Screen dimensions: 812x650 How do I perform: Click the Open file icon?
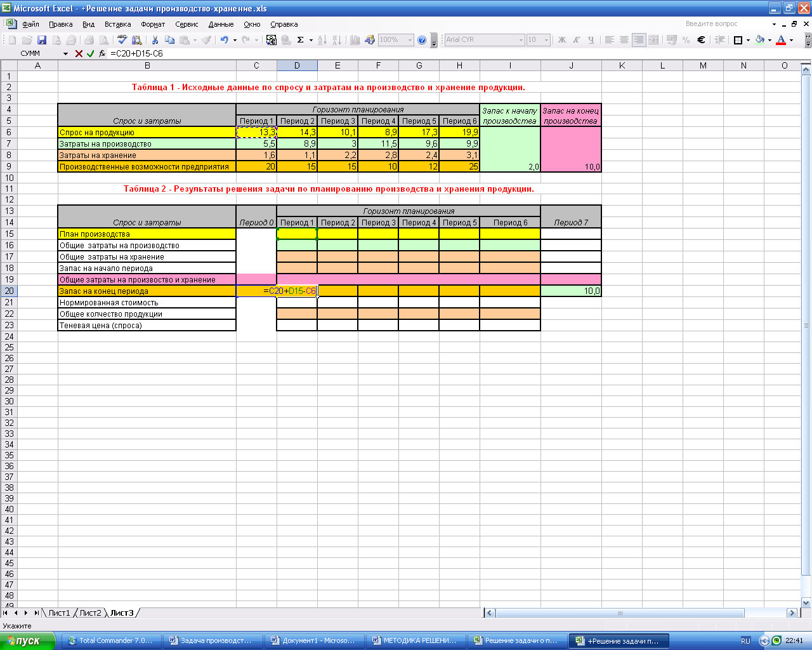(x=27, y=40)
